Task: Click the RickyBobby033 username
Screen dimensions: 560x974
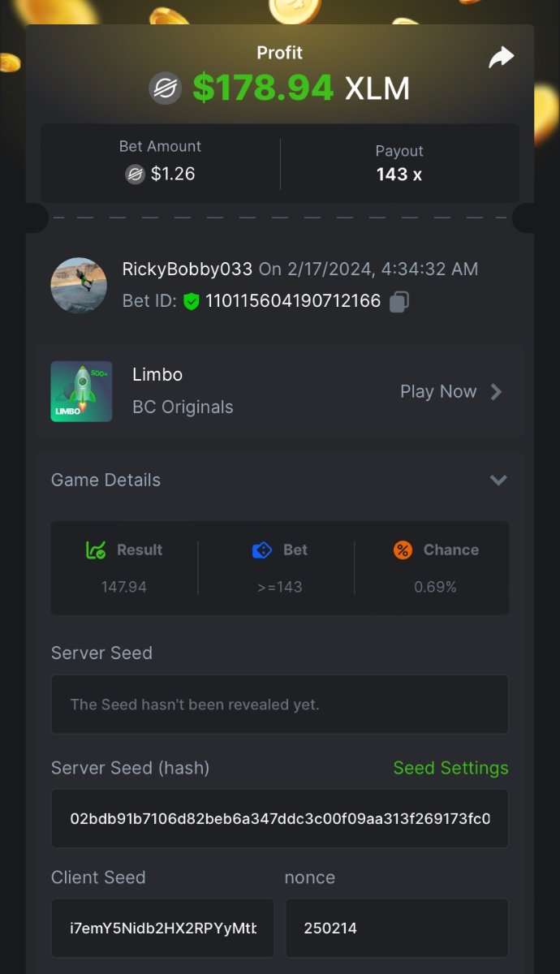Action: [187, 269]
